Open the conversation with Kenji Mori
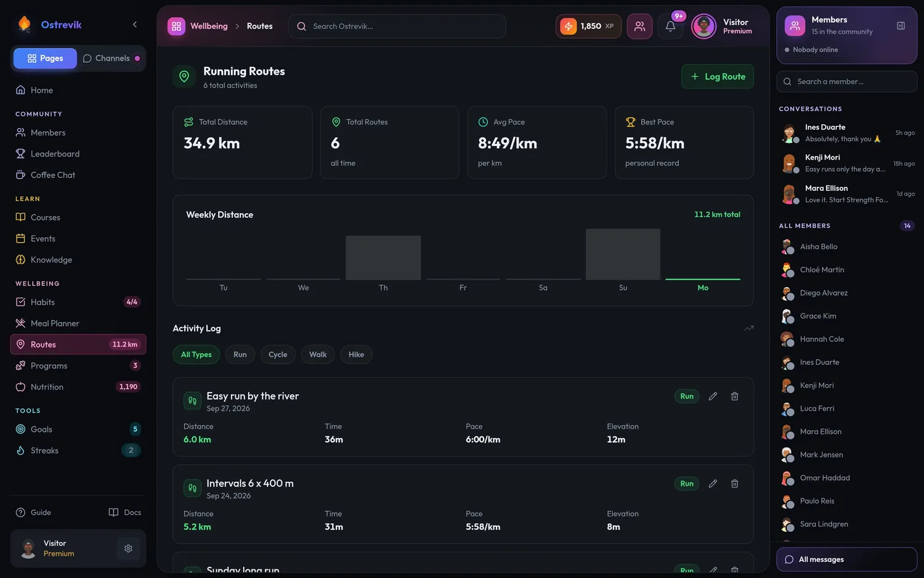This screenshot has height=578, width=924. [x=847, y=163]
